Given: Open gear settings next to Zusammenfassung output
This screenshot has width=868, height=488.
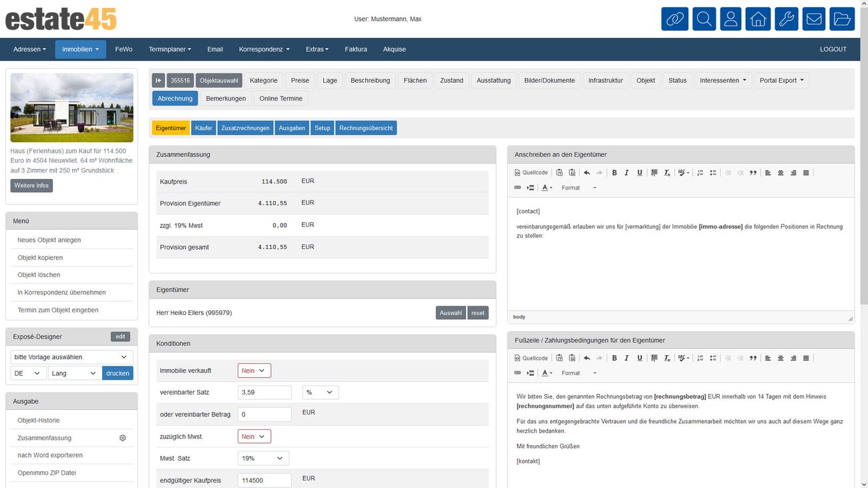Looking at the screenshot, I should point(123,438).
